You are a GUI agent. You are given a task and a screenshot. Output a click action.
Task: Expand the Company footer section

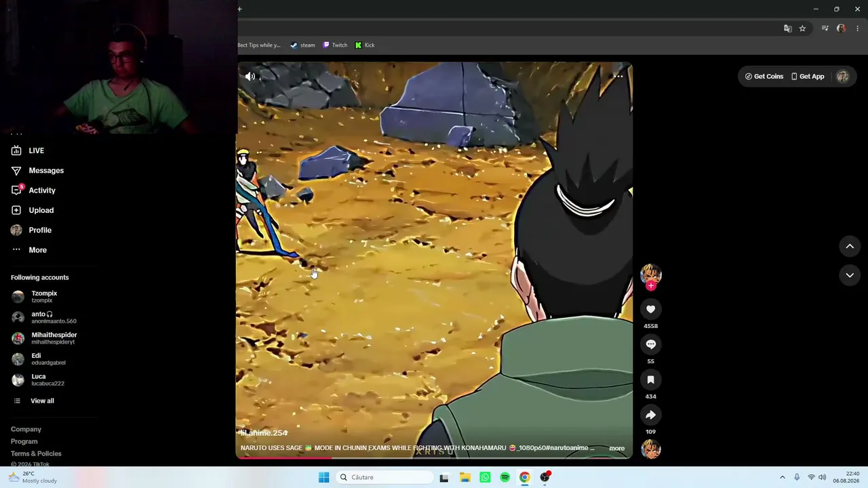26,429
